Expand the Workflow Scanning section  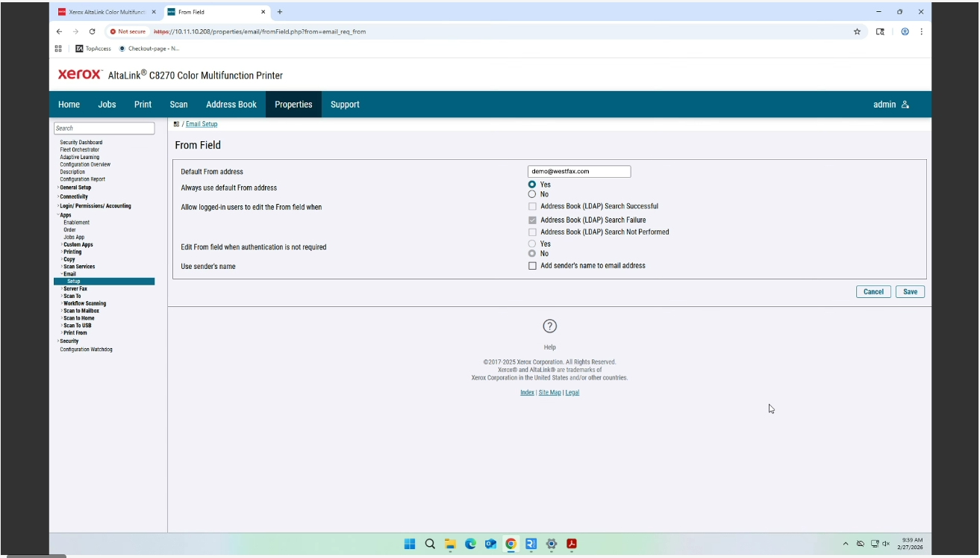click(x=84, y=303)
